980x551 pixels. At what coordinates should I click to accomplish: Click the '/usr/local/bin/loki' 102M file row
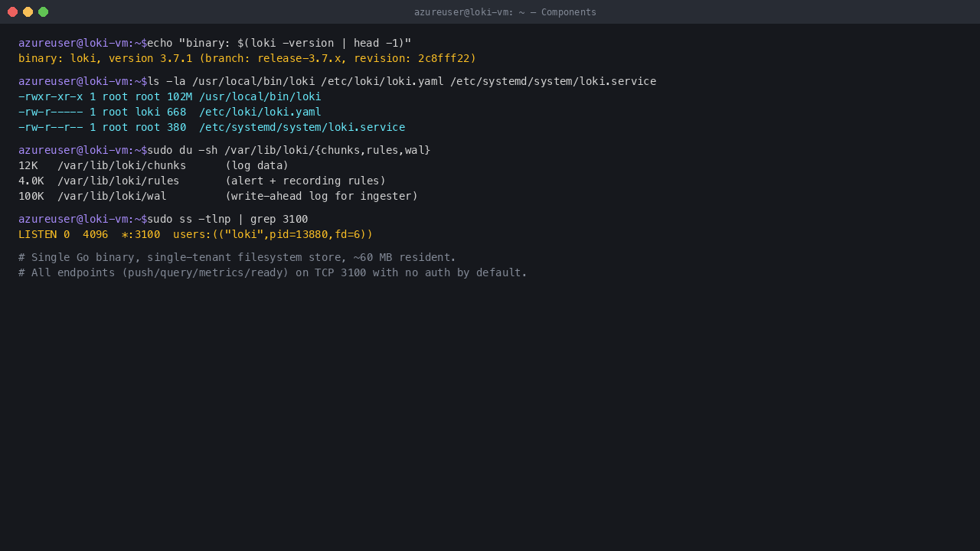(x=170, y=96)
